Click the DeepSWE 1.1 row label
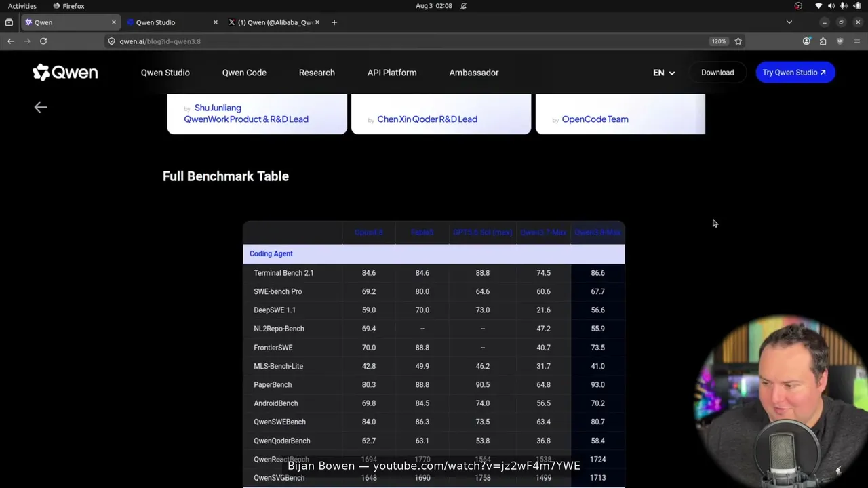The image size is (868, 488). [x=275, y=310]
